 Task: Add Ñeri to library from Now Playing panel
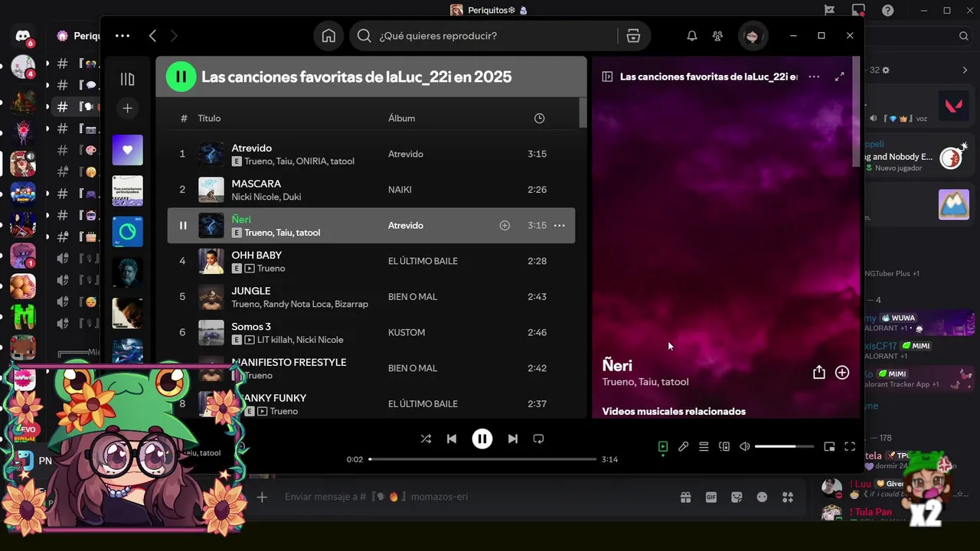point(842,372)
